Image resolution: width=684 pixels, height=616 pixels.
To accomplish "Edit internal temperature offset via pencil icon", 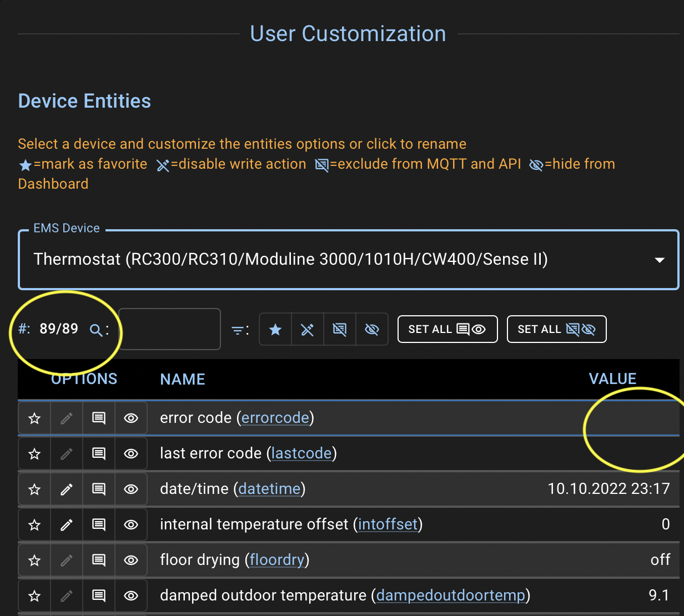I will point(66,524).
